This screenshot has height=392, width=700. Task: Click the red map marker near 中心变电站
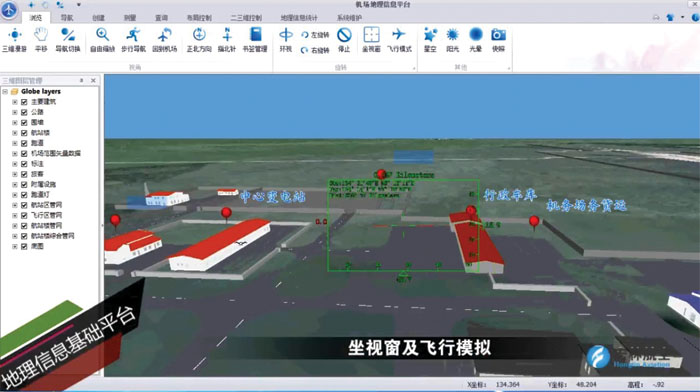226,213
